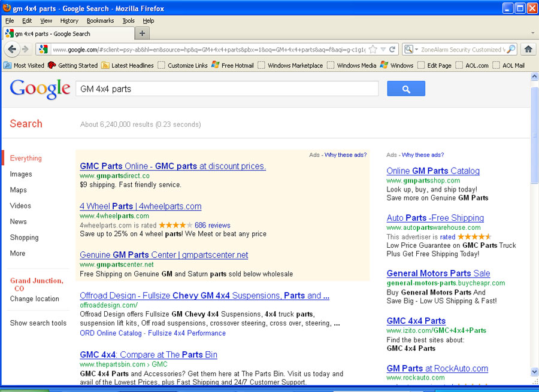Open Windows Media bookmark

click(352, 65)
